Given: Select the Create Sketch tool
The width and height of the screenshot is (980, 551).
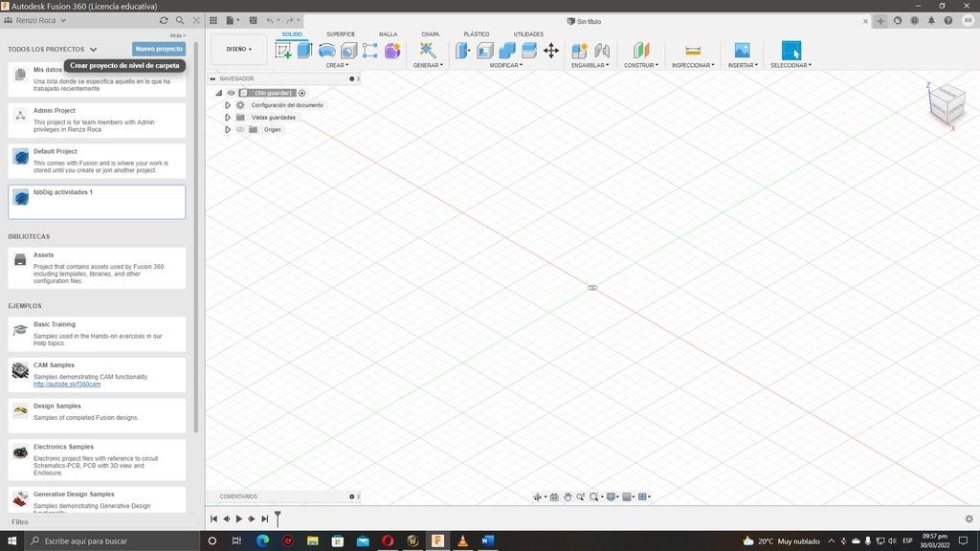Looking at the screenshot, I should [283, 51].
